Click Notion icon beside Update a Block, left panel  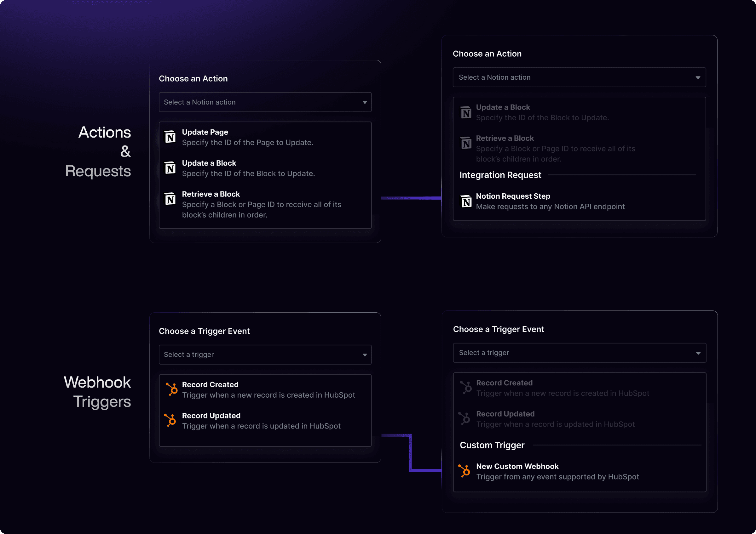[x=170, y=168]
